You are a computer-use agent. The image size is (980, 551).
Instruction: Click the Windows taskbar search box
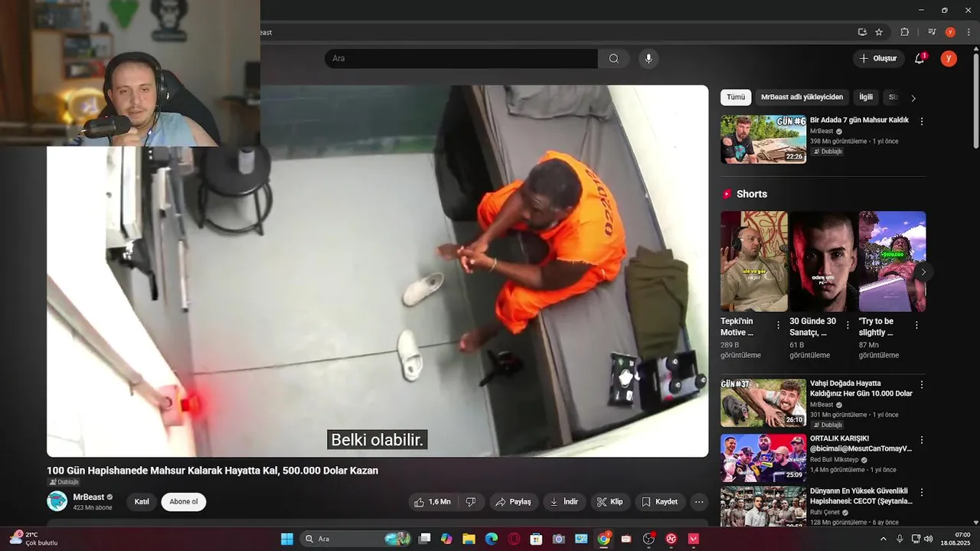click(355, 539)
